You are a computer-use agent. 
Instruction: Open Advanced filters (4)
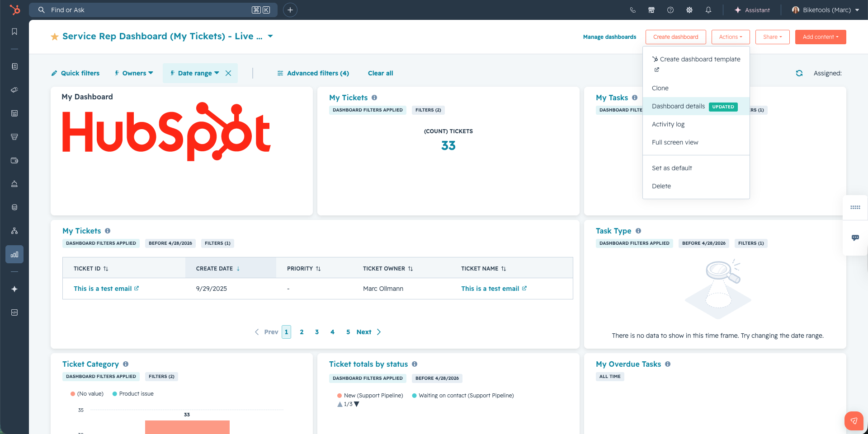(313, 73)
